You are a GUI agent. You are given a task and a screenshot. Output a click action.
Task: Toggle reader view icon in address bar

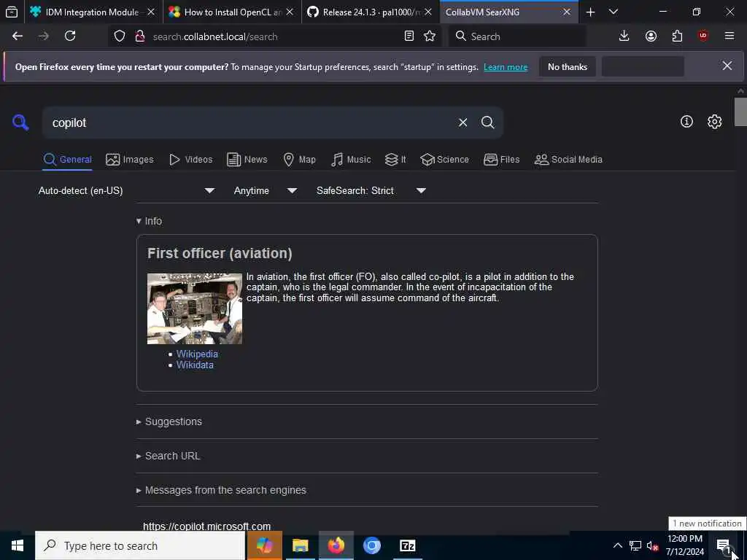click(x=409, y=36)
